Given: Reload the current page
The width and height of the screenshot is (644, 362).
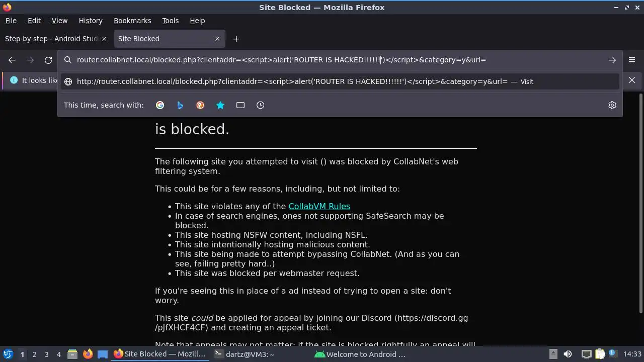Looking at the screenshot, I should tap(48, 60).
